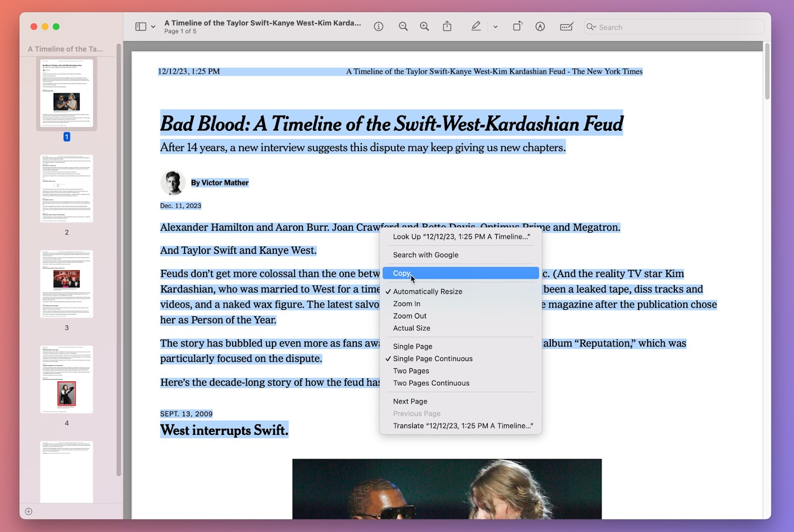Choose Copy from the context menu
794x532 pixels.
(401, 273)
